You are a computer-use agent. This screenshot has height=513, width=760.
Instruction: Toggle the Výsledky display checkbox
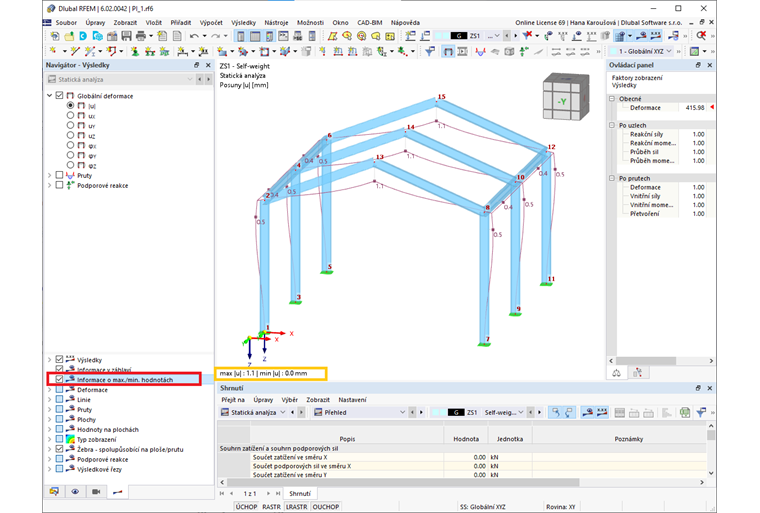[x=59, y=359]
